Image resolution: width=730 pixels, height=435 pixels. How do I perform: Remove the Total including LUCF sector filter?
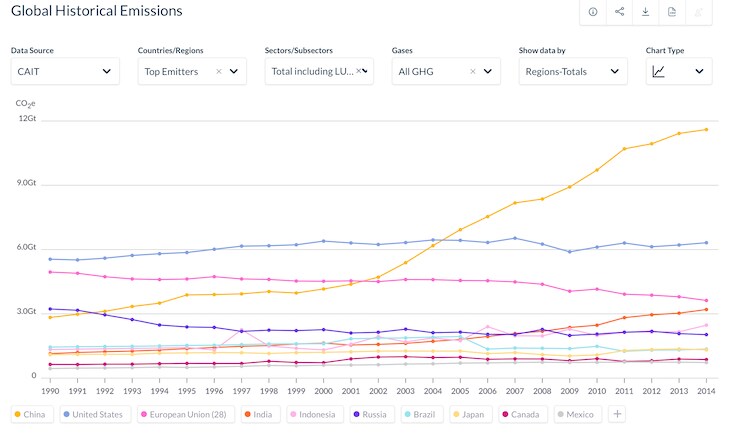click(x=359, y=71)
